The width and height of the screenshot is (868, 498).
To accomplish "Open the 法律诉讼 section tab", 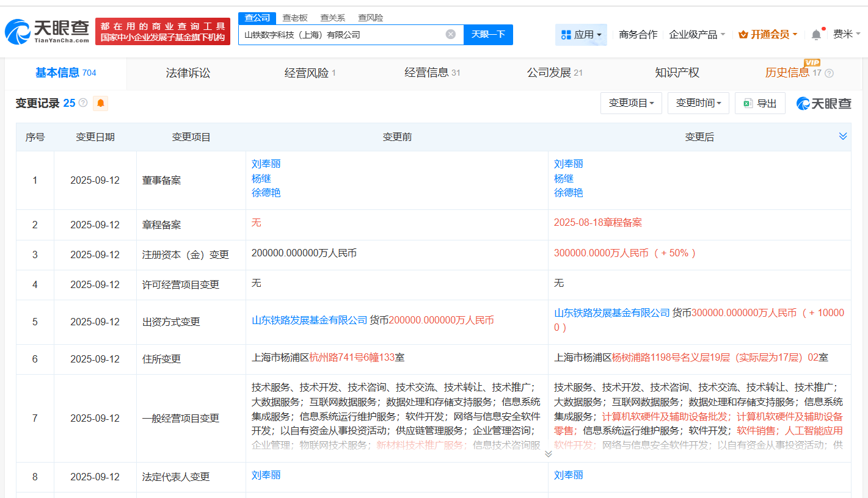I will pyautogui.click(x=188, y=73).
